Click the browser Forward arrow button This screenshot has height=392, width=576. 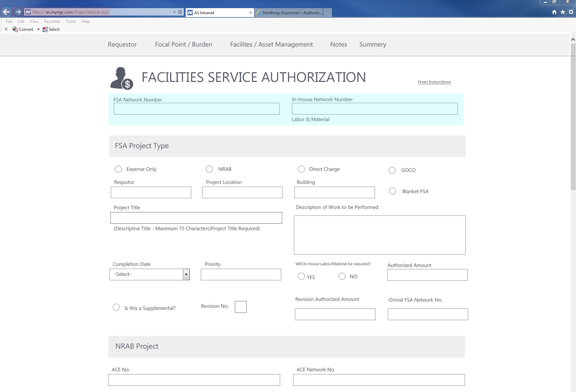[x=18, y=12]
